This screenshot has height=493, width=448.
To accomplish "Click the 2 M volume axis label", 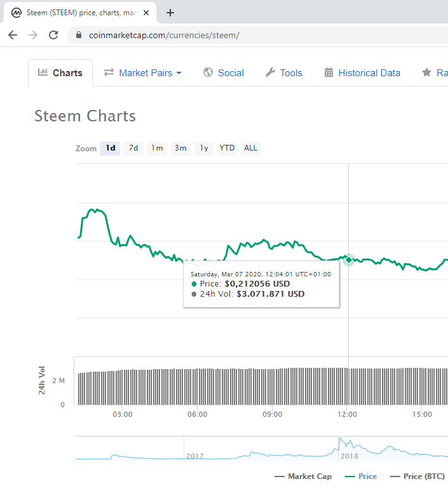I will tap(58, 381).
